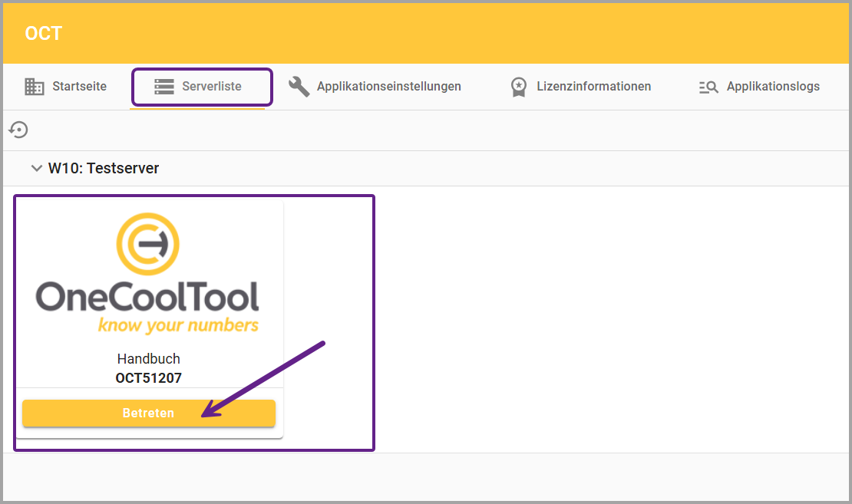Click the wrench icon for Applikationseinstellungen

(x=299, y=87)
